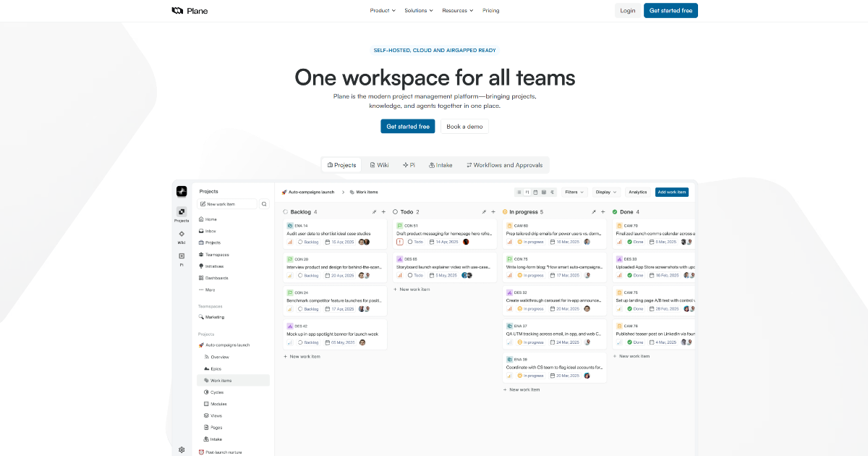Screen dimensions: 868x456
Task: Switch to the Wiki tab above the preview
Action: tap(379, 165)
